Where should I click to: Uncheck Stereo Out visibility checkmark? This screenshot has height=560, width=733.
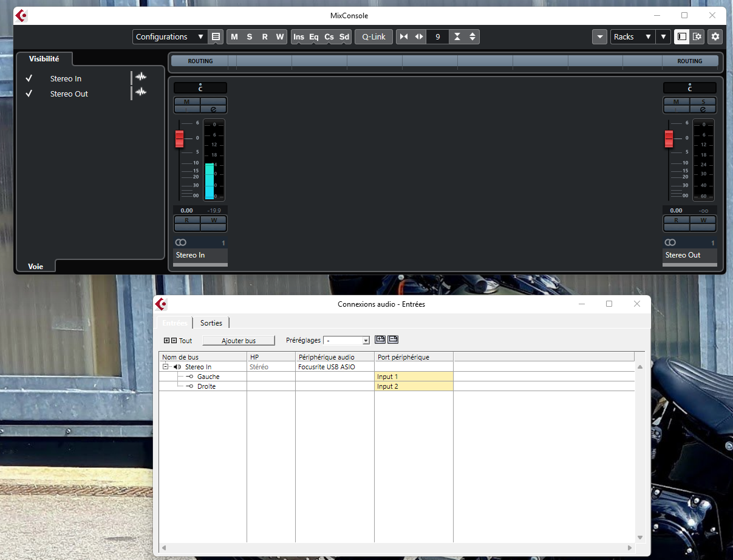coord(29,94)
